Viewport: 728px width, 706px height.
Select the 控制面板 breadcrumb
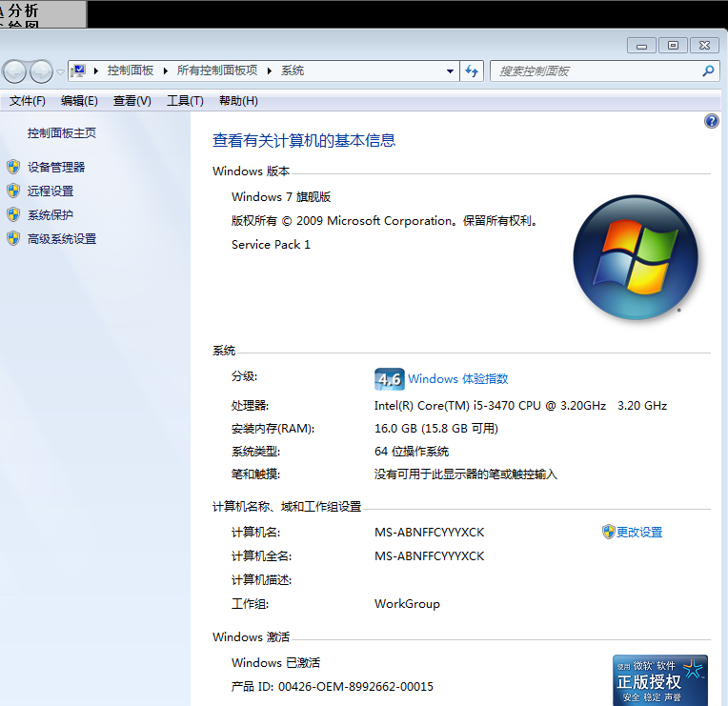pyautogui.click(x=131, y=71)
